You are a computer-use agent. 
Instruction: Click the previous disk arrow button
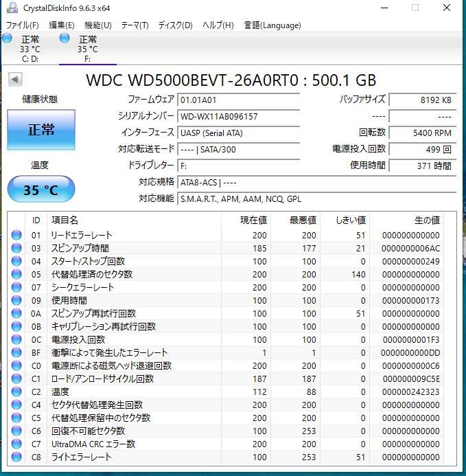[x=15, y=80]
